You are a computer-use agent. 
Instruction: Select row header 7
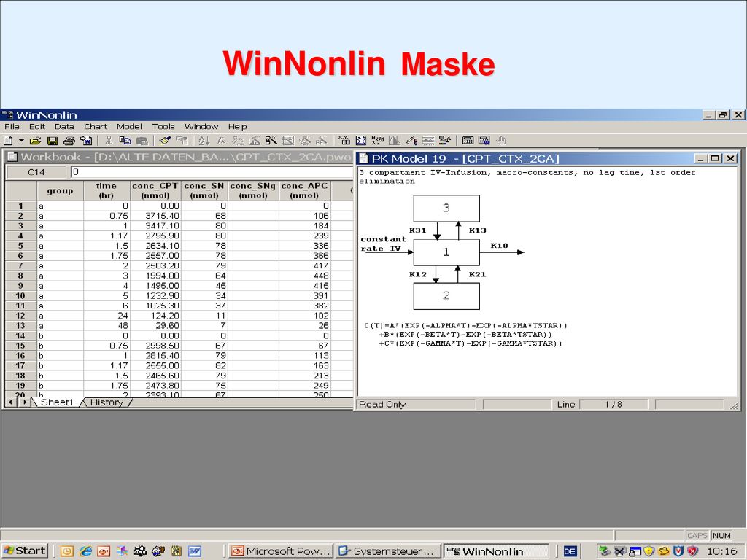pyautogui.click(x=20, y=265)
